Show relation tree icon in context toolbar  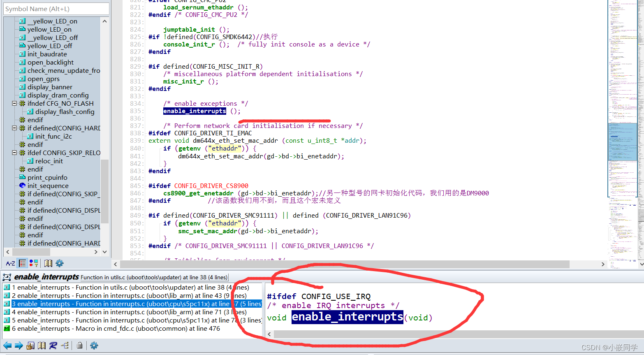pyautogui.click(x=65, y=346)
